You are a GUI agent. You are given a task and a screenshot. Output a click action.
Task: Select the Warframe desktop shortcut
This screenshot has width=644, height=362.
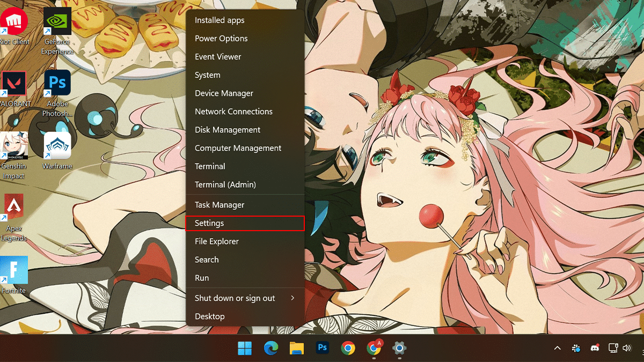(57, 151)
